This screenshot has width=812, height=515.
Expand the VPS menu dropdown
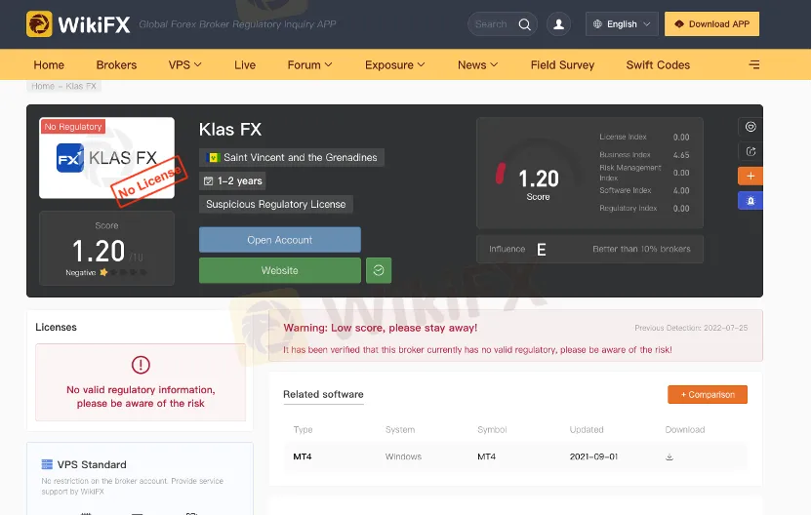point(184,65)
